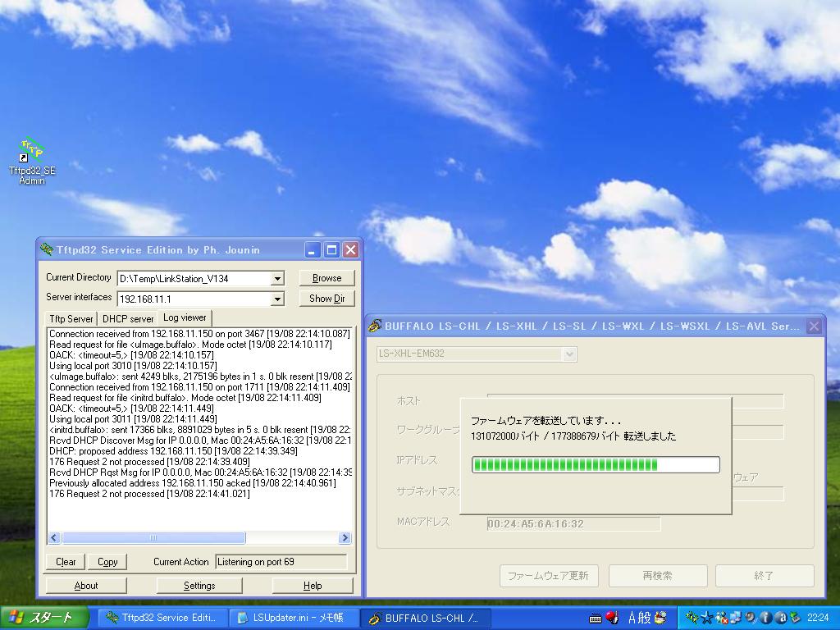Click the grey swirl tray icon
This screenshot has height=630, width=840.
click(751, 618)
